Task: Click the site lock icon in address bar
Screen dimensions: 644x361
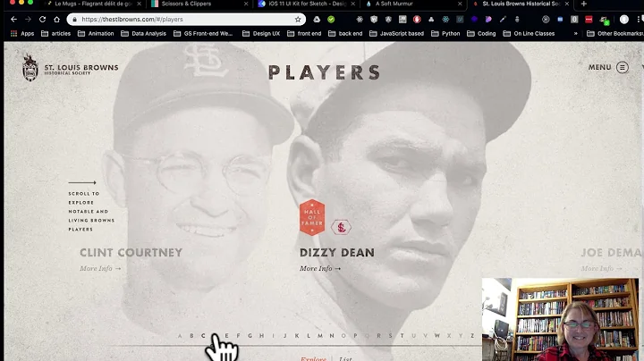Action: click(x=74, y=20)
